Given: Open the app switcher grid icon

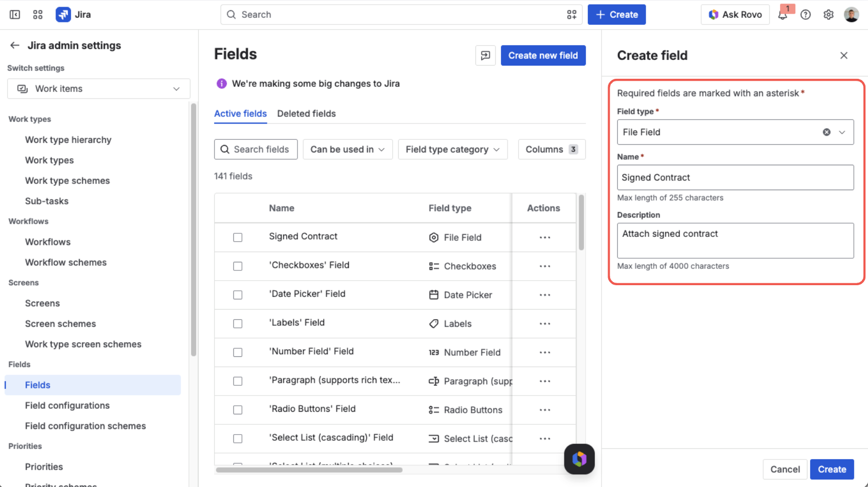Looking at the screenshot, I should [38, 15].
